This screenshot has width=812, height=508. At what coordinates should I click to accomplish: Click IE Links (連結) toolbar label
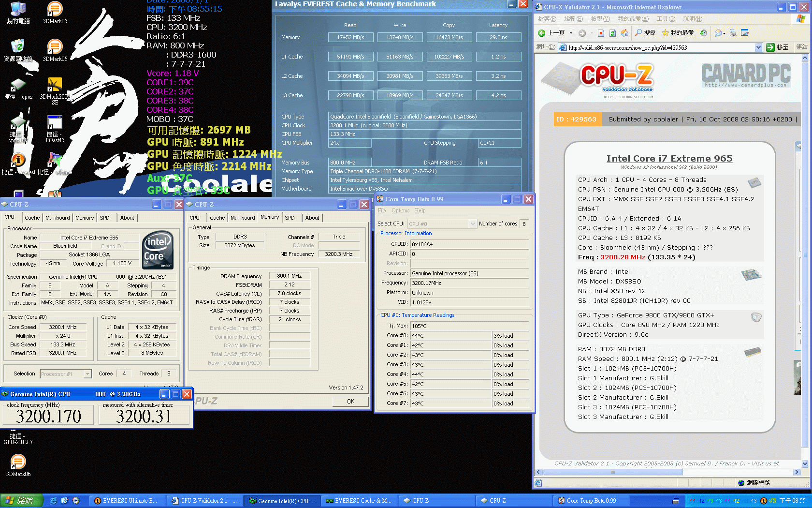pos(802,47)
